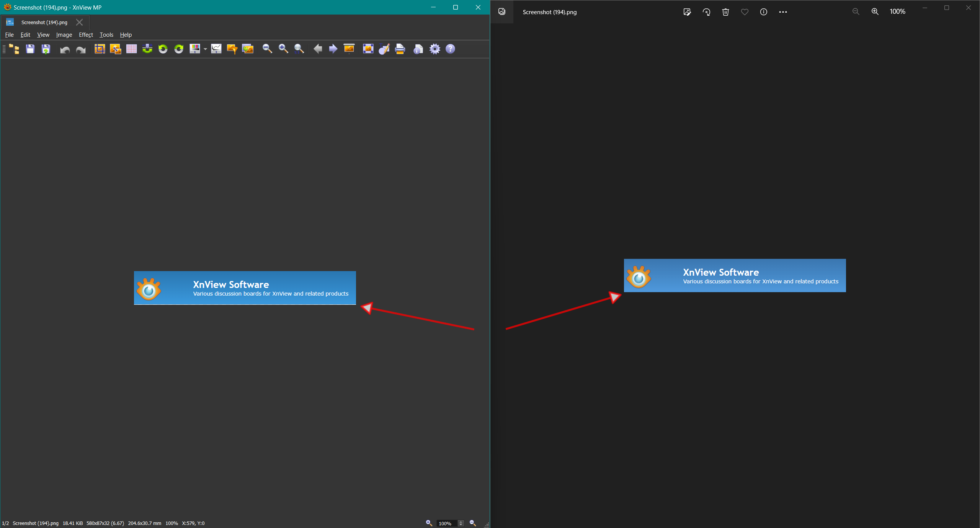
Task: Close the Screenshot (194).png tab
Action: pos(79,22)
